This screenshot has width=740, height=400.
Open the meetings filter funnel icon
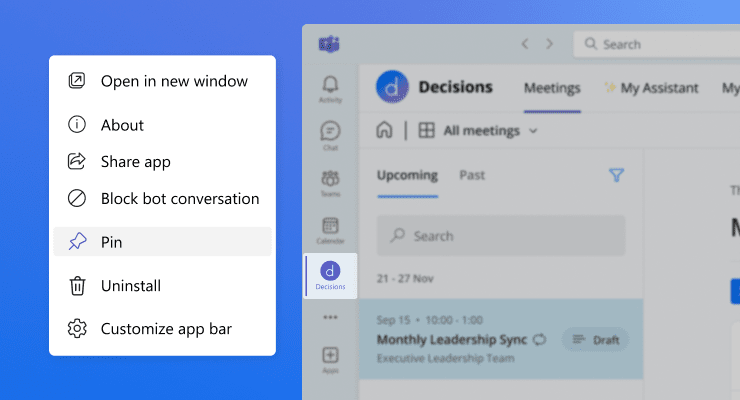coord(616,175)
